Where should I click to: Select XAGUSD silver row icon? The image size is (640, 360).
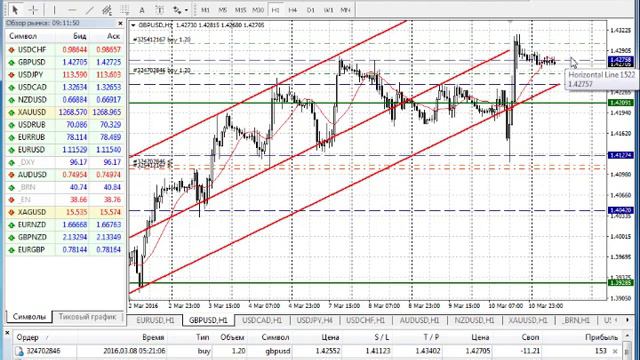[x=11, y=212]
